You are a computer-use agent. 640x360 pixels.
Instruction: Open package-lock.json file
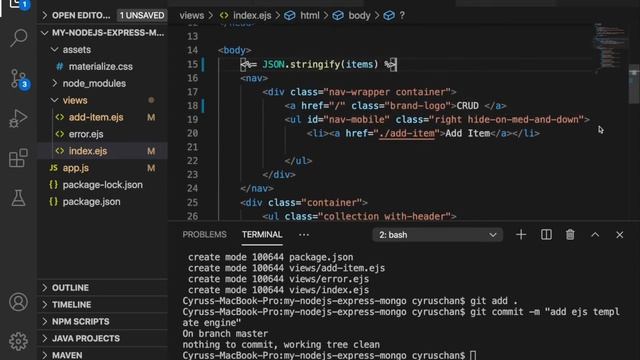103,185
